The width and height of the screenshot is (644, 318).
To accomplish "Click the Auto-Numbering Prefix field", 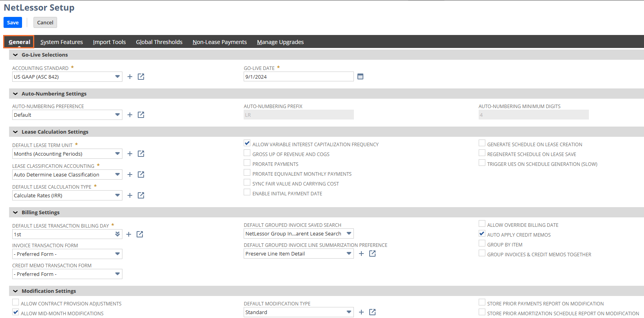I will (299, 115).
